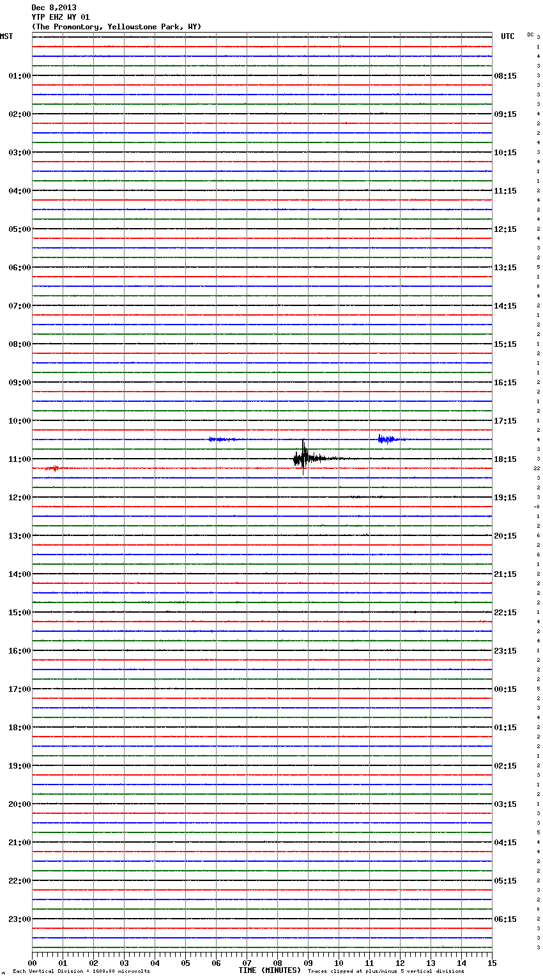
Task: Click the DC offset value 22
Action: click(x=537, y=469)
